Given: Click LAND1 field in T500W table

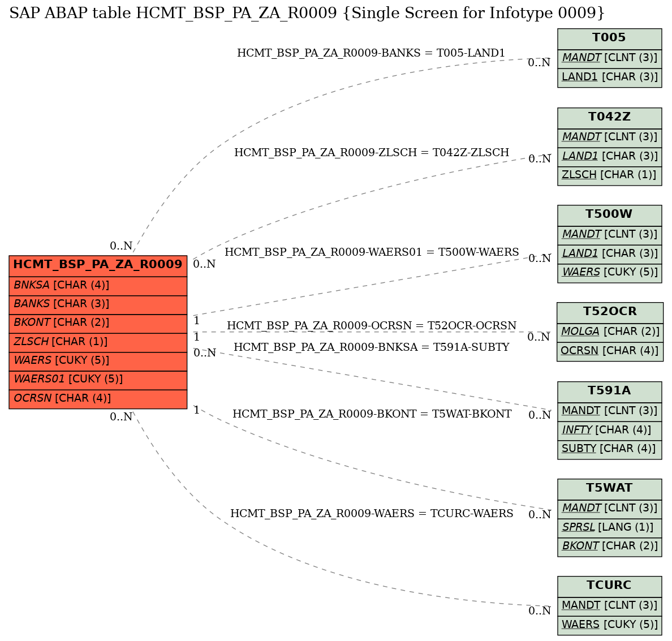Looking at the screenshot, I should (x=609, y=255).
